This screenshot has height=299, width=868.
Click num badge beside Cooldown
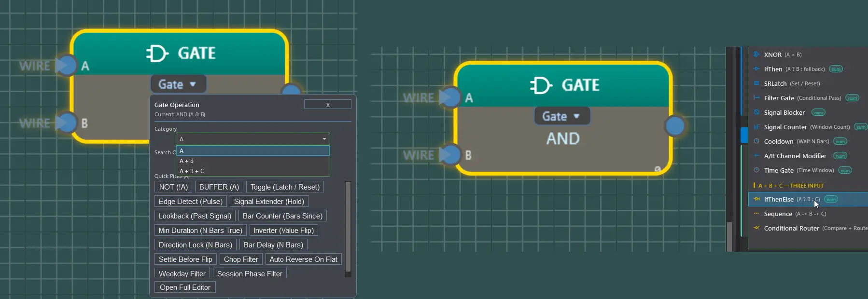point(840,141)
